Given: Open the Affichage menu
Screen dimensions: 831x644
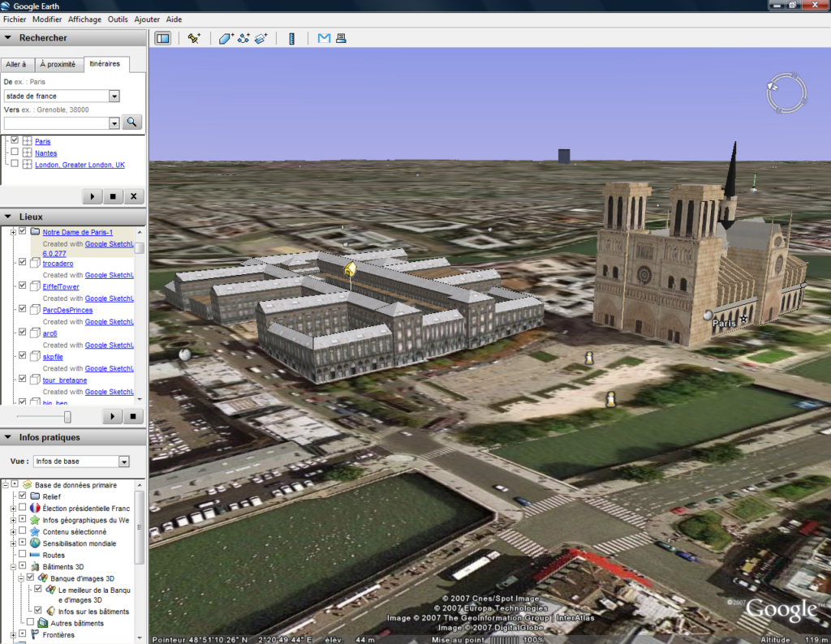Looking at the screenshot, I should [84, 19].
